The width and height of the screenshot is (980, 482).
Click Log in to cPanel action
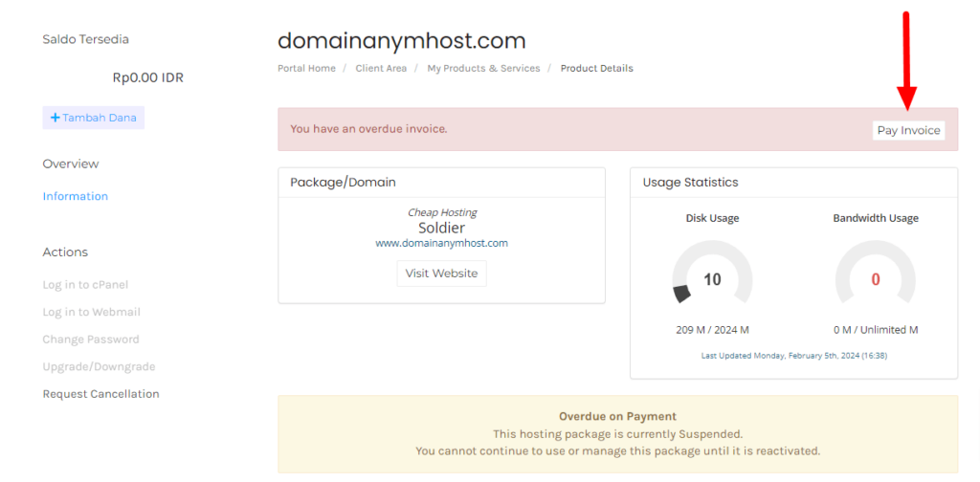click(x=85, y=285)
